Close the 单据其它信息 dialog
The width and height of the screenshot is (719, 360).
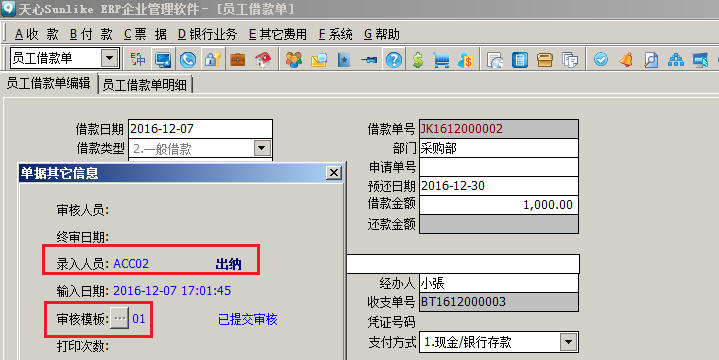point(334,173)
